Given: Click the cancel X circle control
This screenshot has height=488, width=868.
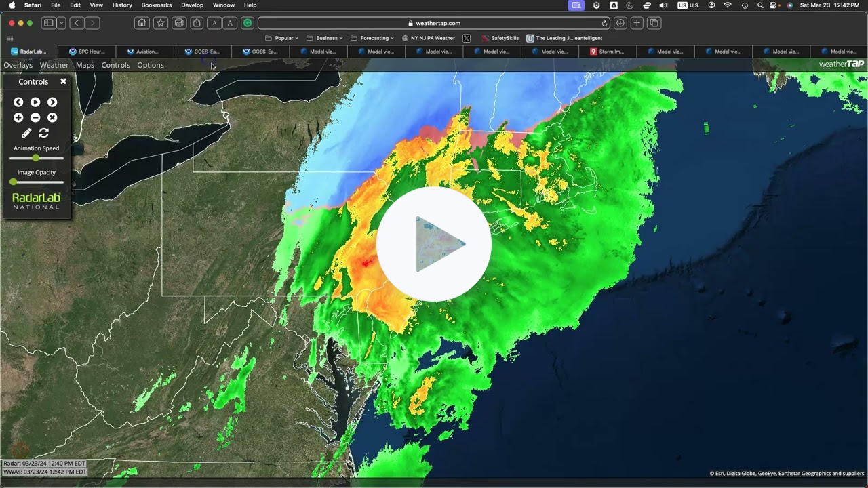Looking at the screenshot, I should pos(52,117).
